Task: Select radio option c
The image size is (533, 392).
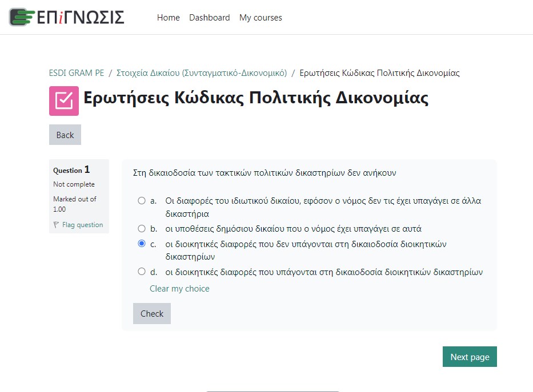Action: [x=142, y=243]
